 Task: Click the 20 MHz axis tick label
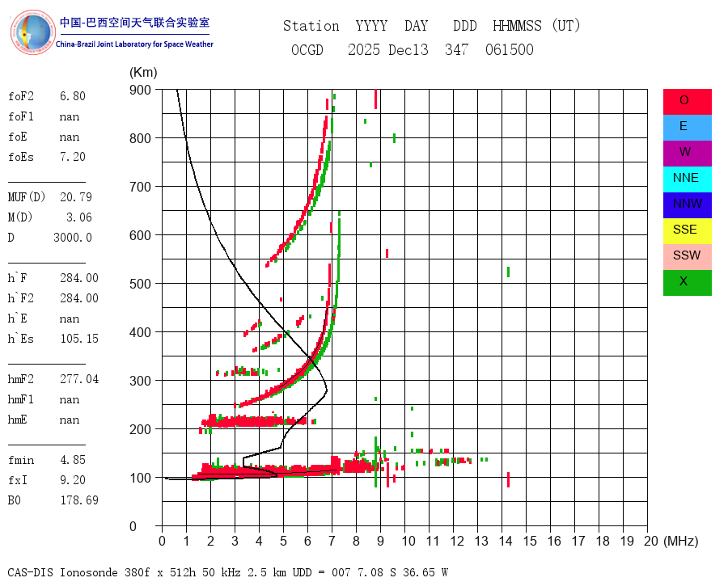click(651, 541)
